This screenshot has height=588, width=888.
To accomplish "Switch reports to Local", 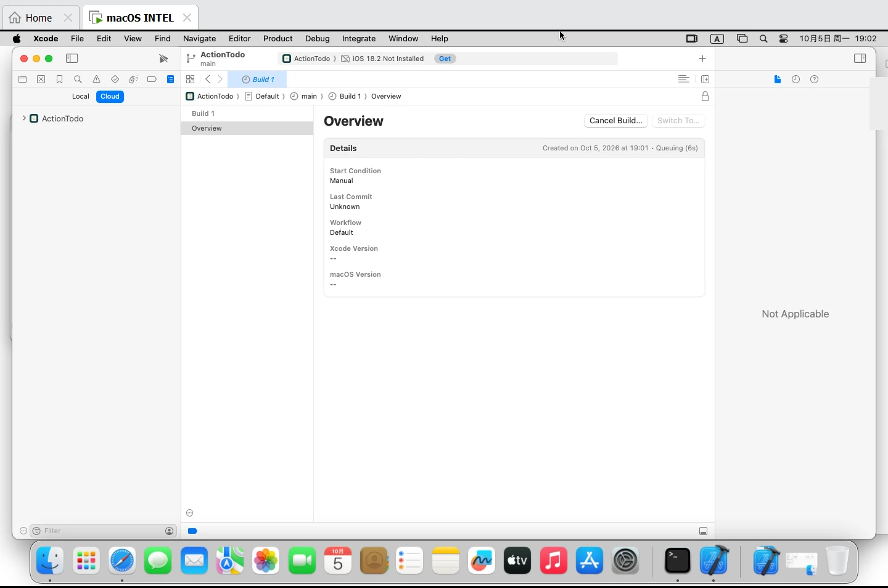I will 81,97.
